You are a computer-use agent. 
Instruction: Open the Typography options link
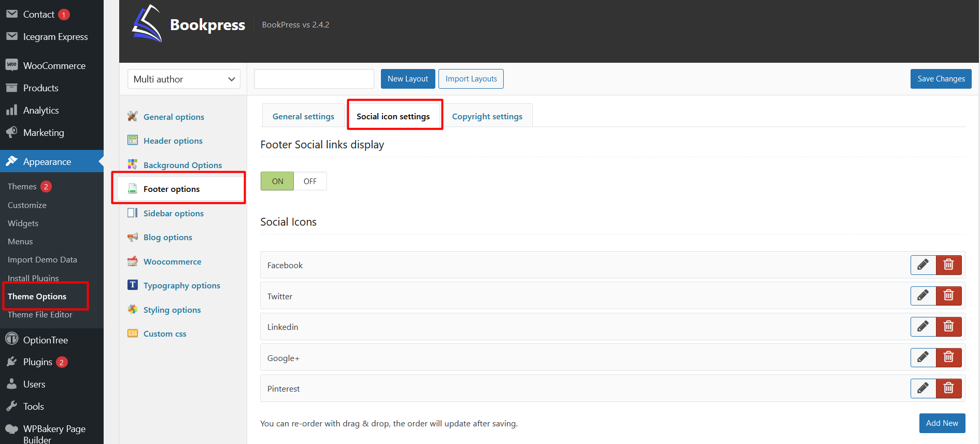point(182,285)
